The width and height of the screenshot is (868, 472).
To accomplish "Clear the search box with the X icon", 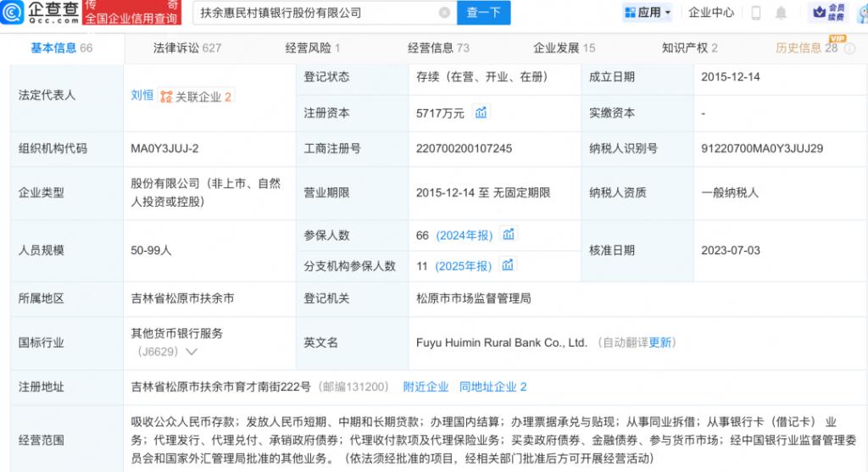I will point(444,13).
